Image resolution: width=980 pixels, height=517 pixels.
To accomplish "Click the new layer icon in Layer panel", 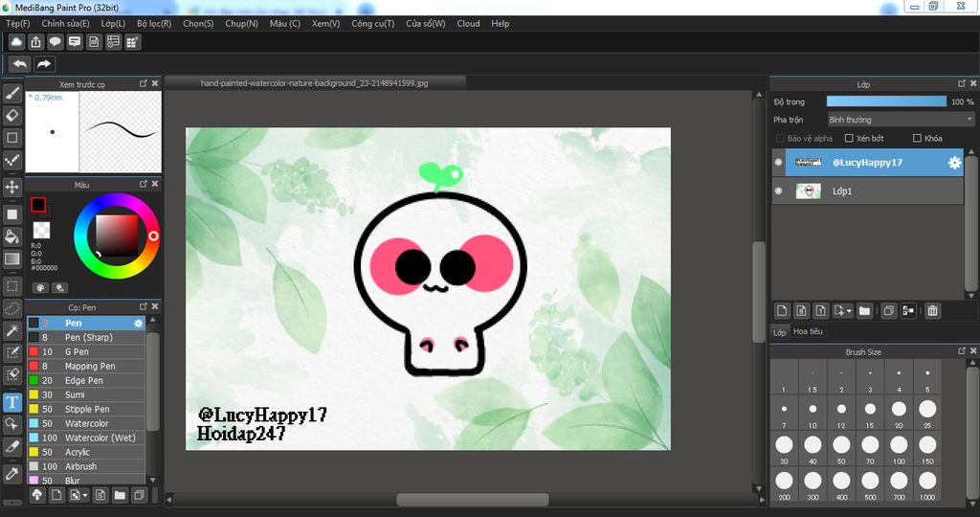I will tap(782, 311).
